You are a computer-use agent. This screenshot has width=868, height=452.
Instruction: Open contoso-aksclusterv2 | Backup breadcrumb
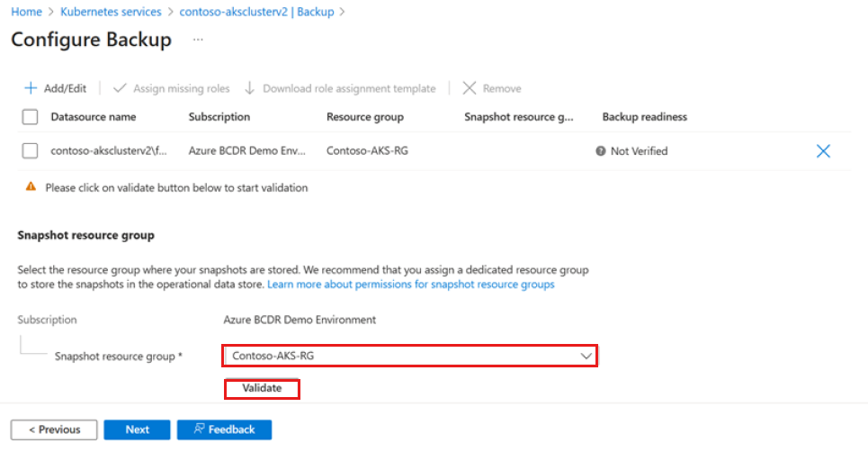click(256, 12)
